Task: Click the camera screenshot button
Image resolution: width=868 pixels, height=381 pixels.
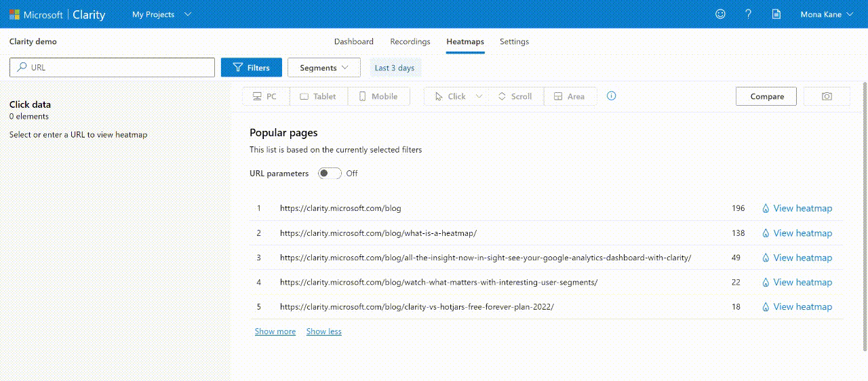Action: point(827,96)
